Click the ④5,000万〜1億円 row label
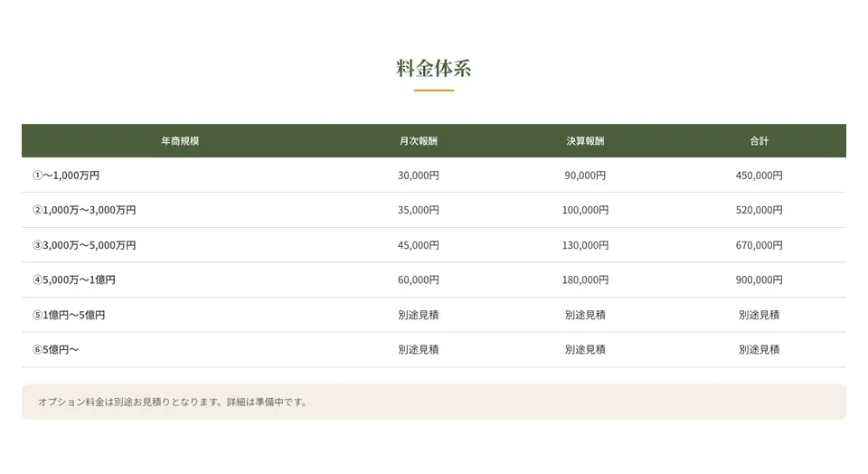This screenshot has height=474, width=868. (73, 280)
